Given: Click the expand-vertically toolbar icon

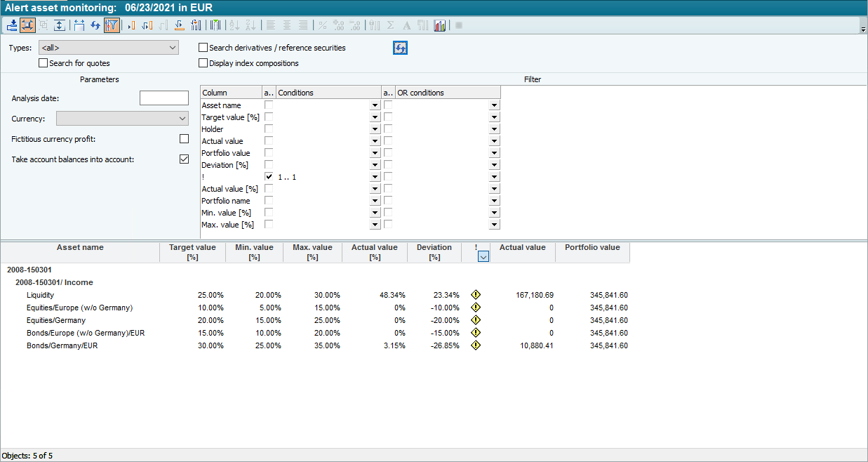Looking at the screenshot, I should point(60,25).
